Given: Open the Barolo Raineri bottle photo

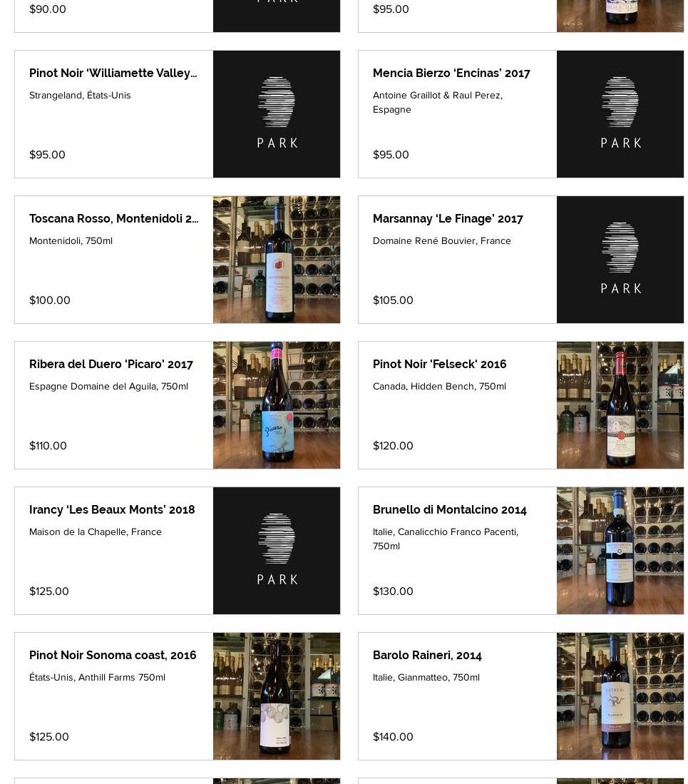Looking at the screenshot, I should pyautogui.click(x=620, y=696).
